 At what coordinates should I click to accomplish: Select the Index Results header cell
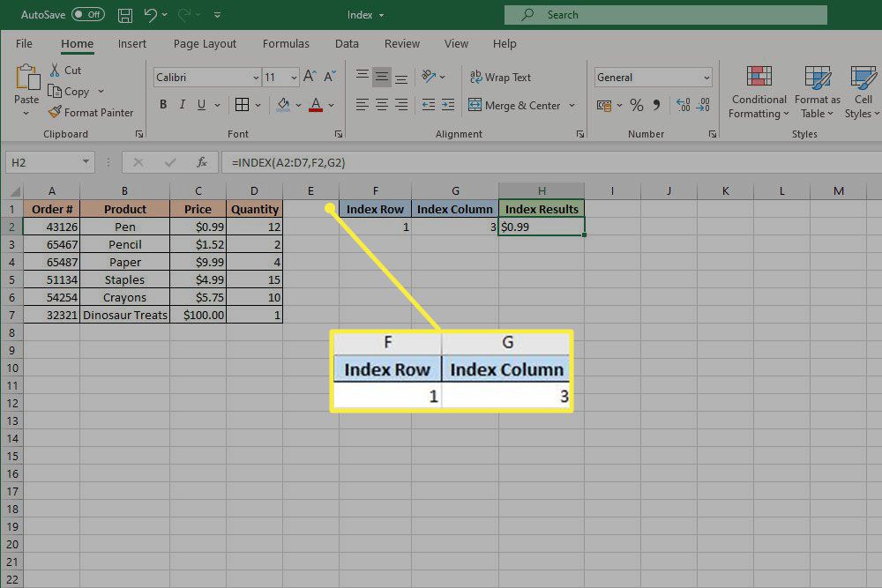[x=542, y=209]
